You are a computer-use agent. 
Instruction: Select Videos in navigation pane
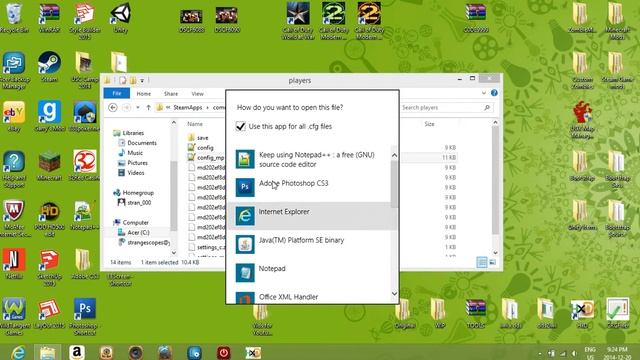click(136, 173)
